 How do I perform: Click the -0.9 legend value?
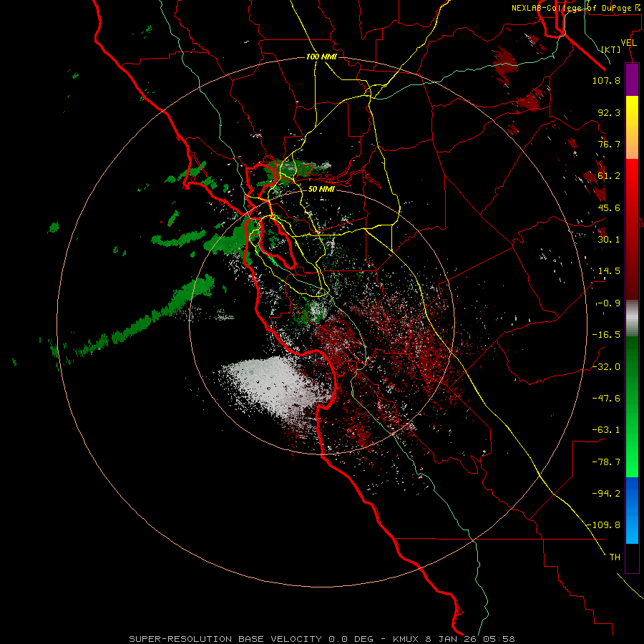point(608,303)
